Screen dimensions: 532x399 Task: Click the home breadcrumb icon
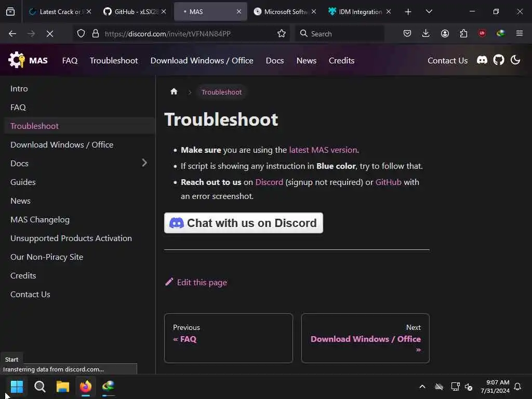click(x=174, y=91)
